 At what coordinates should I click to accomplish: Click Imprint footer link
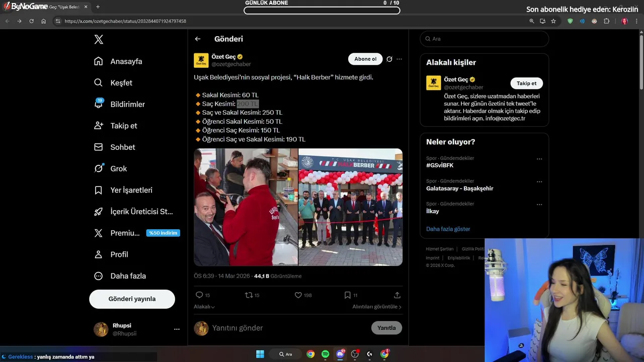pos(433,258)
